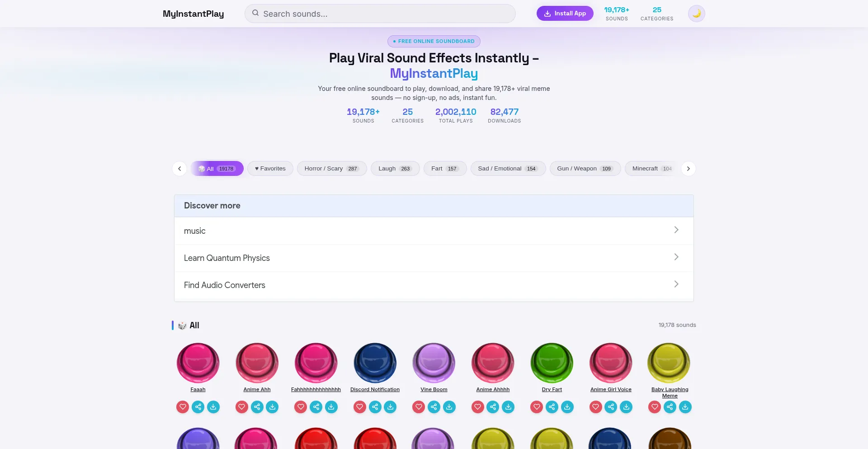Select the Minecraft category tab

[x=652, y=169]
